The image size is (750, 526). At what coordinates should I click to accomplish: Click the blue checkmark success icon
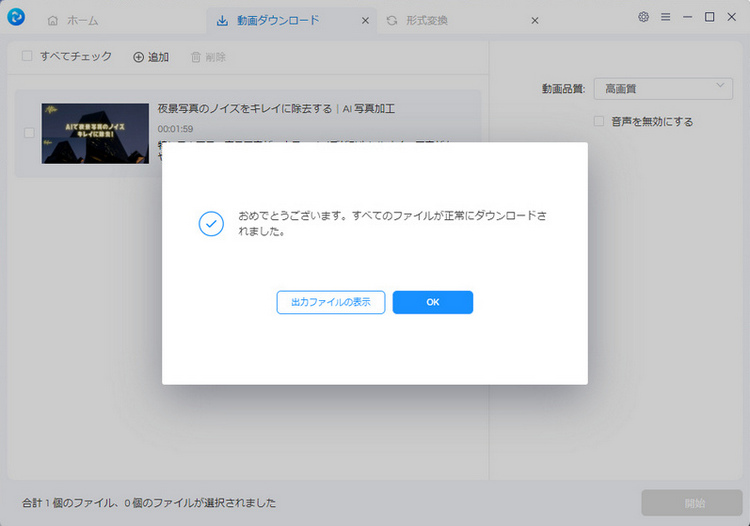211,224
